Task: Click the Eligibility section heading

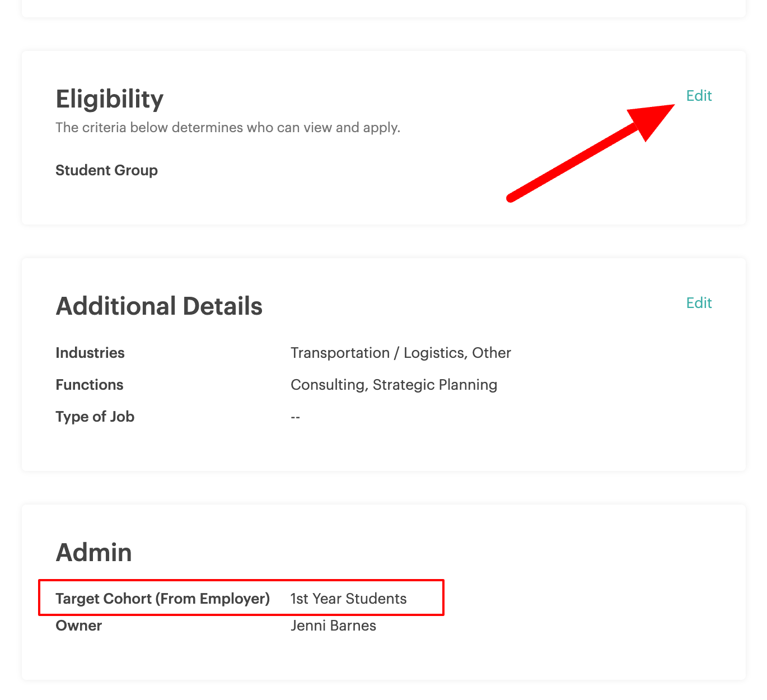Action: (110, 99)
